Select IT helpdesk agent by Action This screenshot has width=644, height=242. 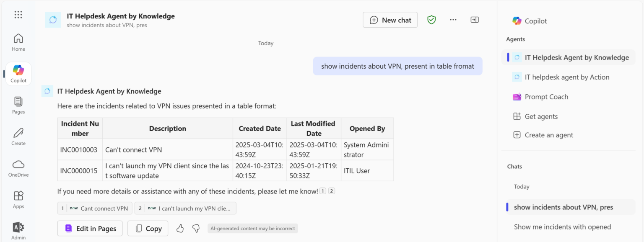coord(567,77)
